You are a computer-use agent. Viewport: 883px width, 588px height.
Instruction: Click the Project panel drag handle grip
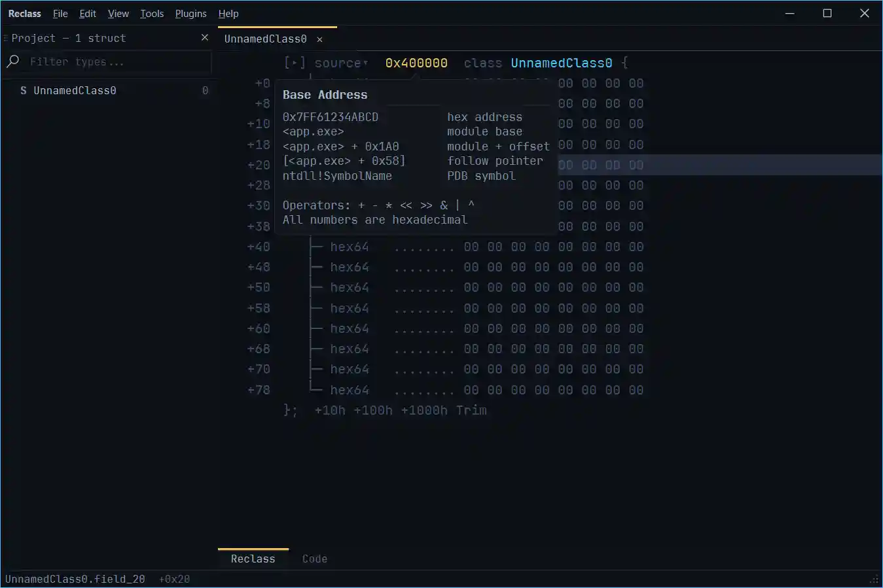coord(5,39)
